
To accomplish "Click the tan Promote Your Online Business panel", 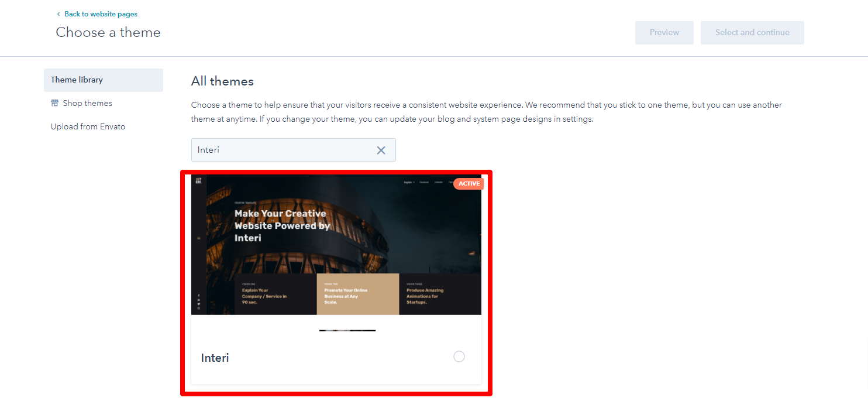I will (357, 294).
